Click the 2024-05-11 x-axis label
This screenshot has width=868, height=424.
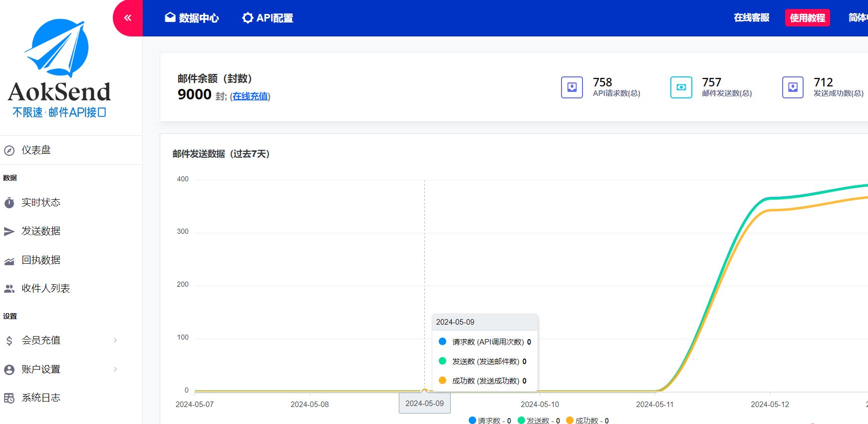coord(655,405)
